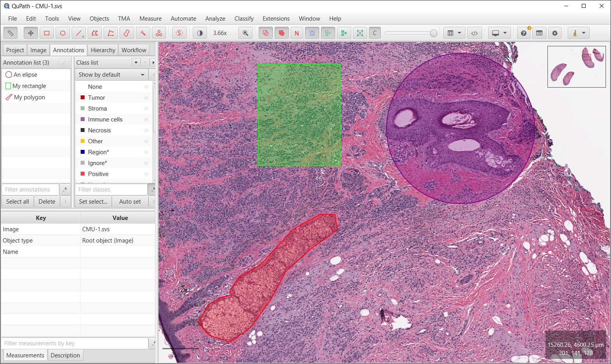The image size is (611, 364).
Task: Toggle regex button beside Filter annotations
Action: pos(65,190)
